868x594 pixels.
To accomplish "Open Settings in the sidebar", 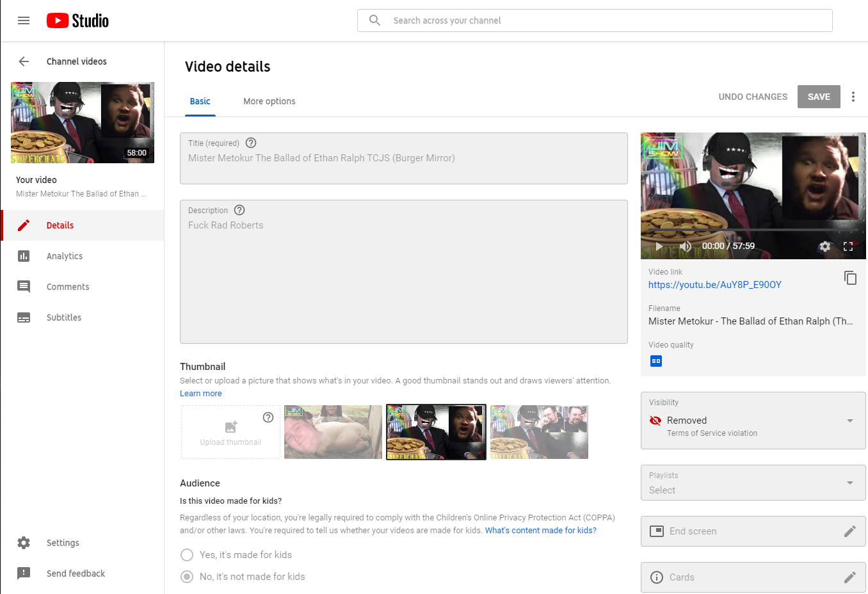I will point(82,543).
